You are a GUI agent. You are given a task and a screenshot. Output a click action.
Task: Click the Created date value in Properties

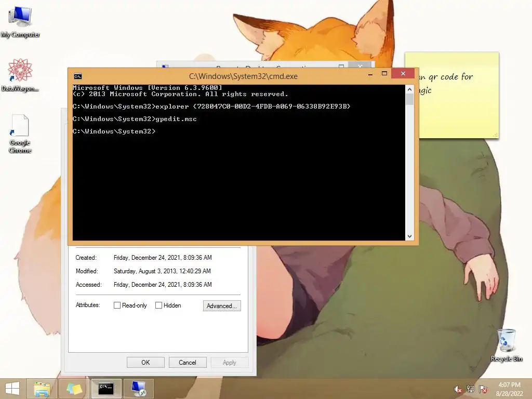coord(163,258)
